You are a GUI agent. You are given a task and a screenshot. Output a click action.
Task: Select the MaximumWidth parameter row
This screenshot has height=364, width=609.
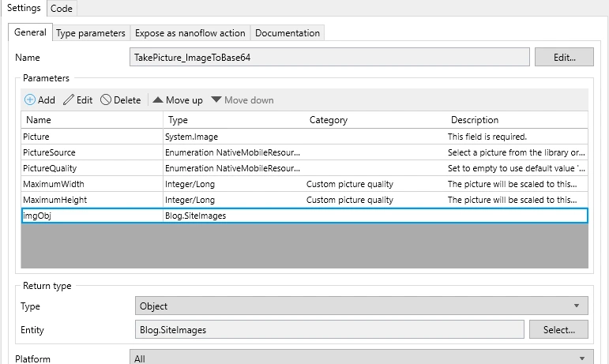click(x=305, y=184)
